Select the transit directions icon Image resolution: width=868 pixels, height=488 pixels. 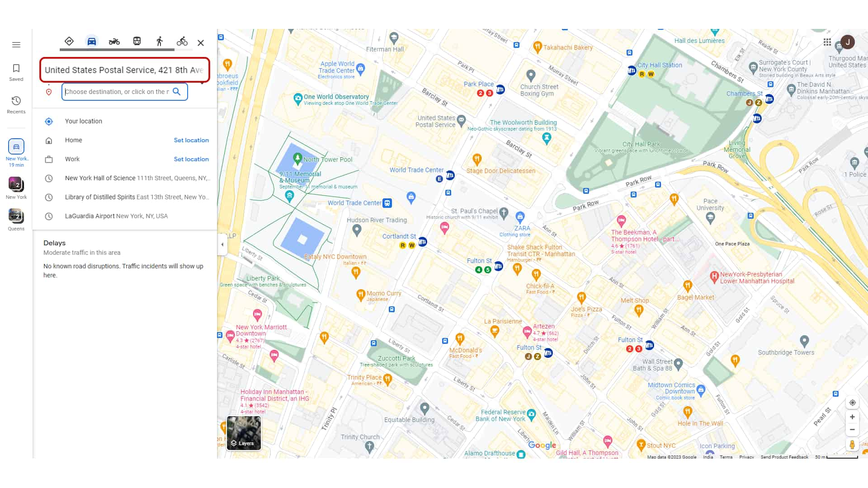[x=136, y=42]
